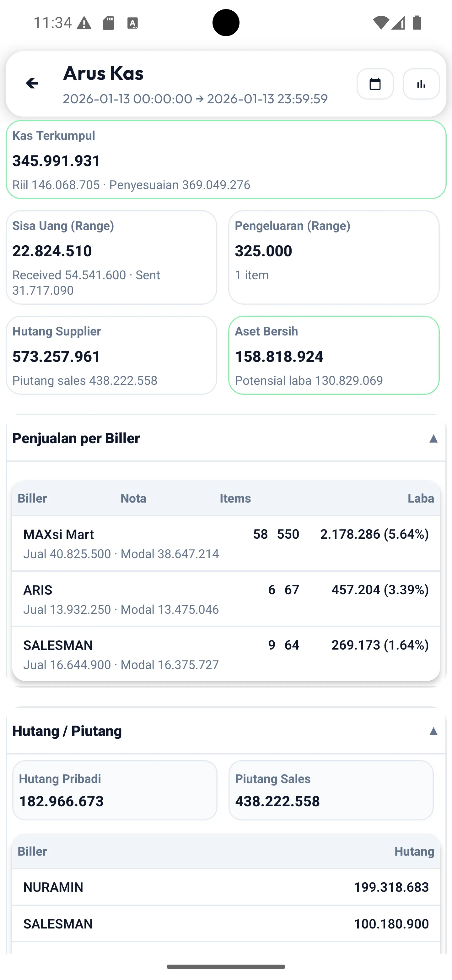Collapse the Hutang / Piutang section
The width and height of the screenshot is (452, 980).
[433, 731]
